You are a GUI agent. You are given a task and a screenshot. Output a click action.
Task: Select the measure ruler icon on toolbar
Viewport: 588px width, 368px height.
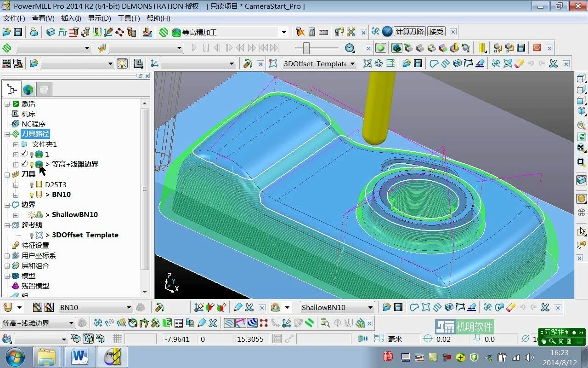click(x=324, y=31)
